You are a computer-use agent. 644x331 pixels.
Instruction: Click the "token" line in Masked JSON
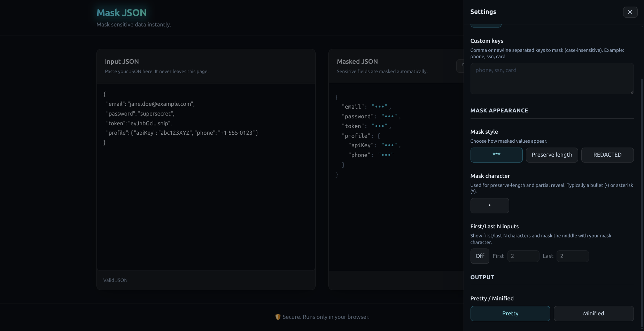tap(366, 126)
